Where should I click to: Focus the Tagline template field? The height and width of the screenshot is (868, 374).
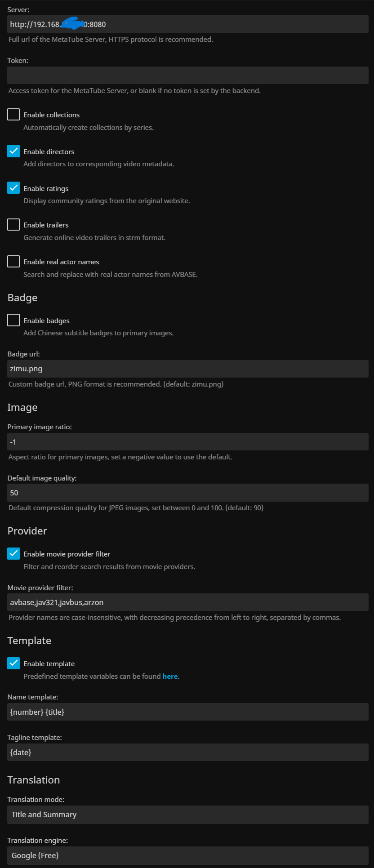[187, 752]
